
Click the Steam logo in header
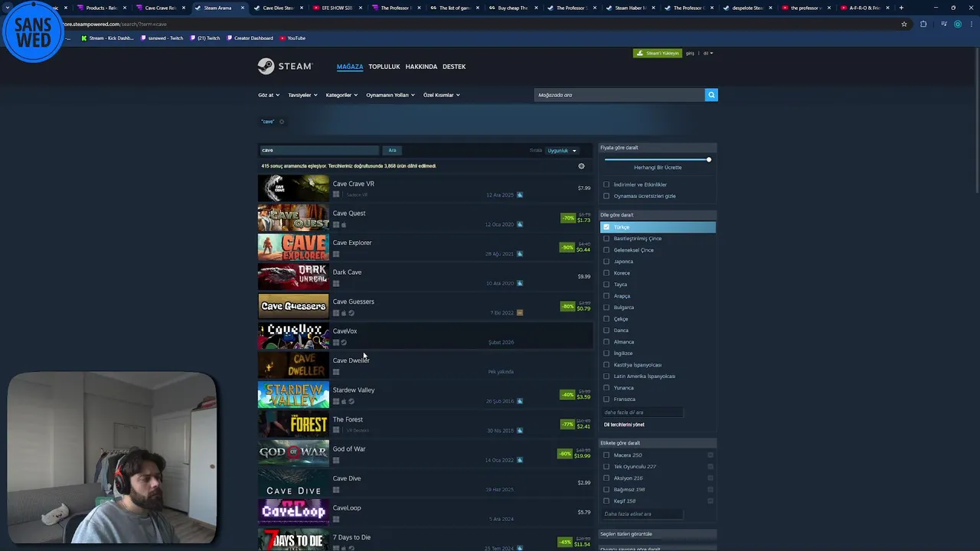tap(285, 67)
